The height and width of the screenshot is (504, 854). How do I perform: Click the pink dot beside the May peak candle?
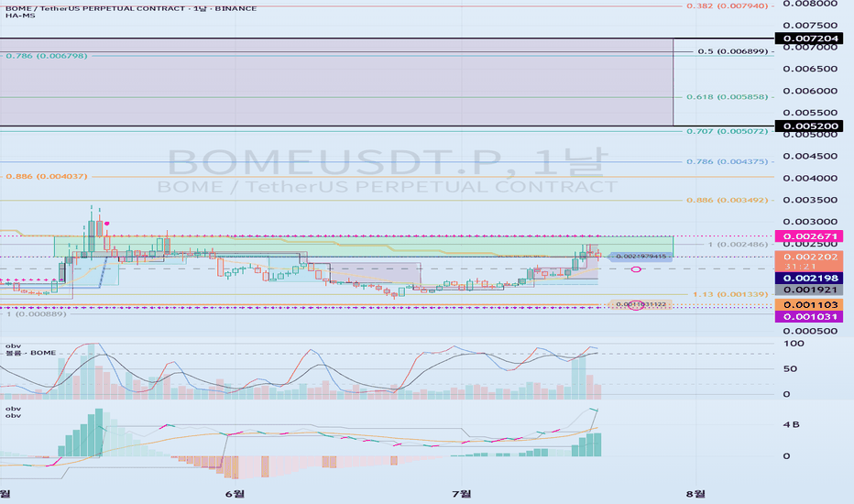click(x=107, y=224)
